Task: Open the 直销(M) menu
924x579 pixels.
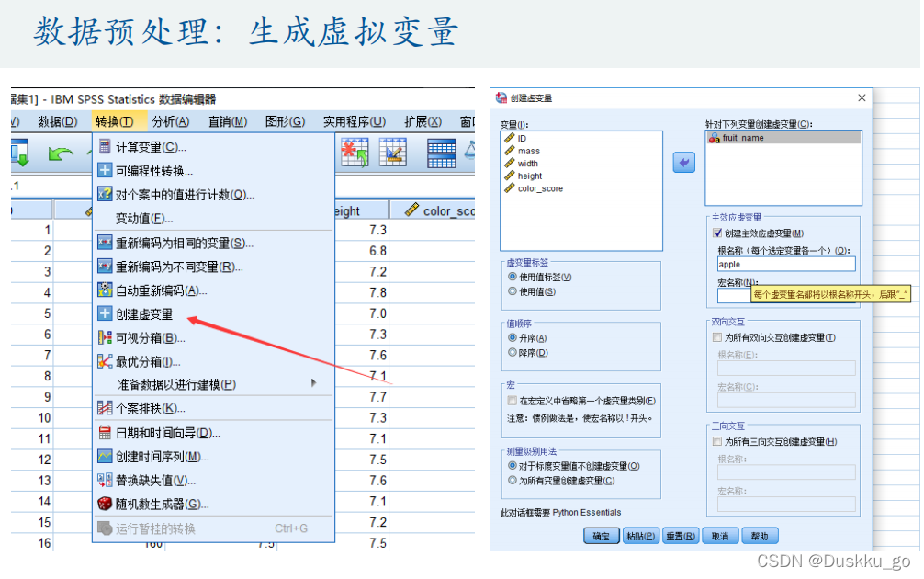Action: tap(228, 121)
